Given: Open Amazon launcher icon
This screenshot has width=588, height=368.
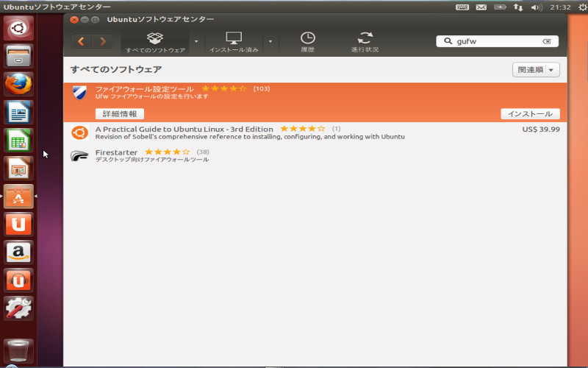Looking at the screenshot, I should tap(18, 252).
